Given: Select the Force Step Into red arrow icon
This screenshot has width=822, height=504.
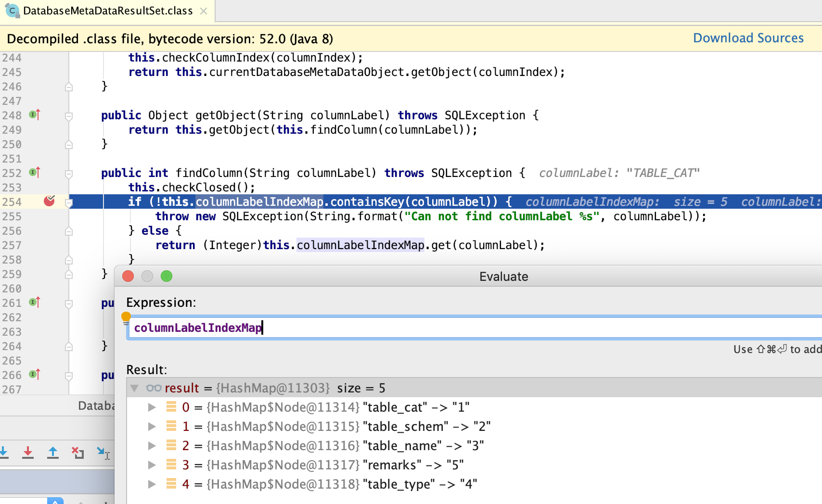Looking at the screenshot, I should click(28, 453).
